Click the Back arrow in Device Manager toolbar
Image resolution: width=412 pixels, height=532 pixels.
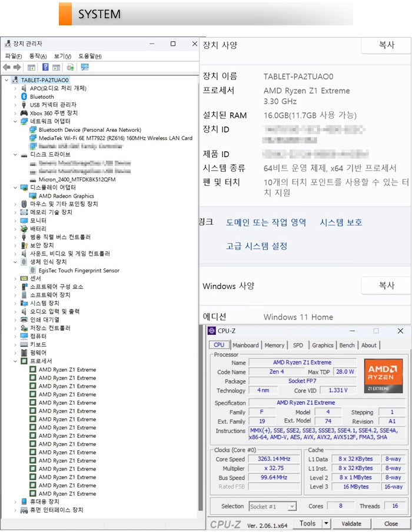point(6,67)
